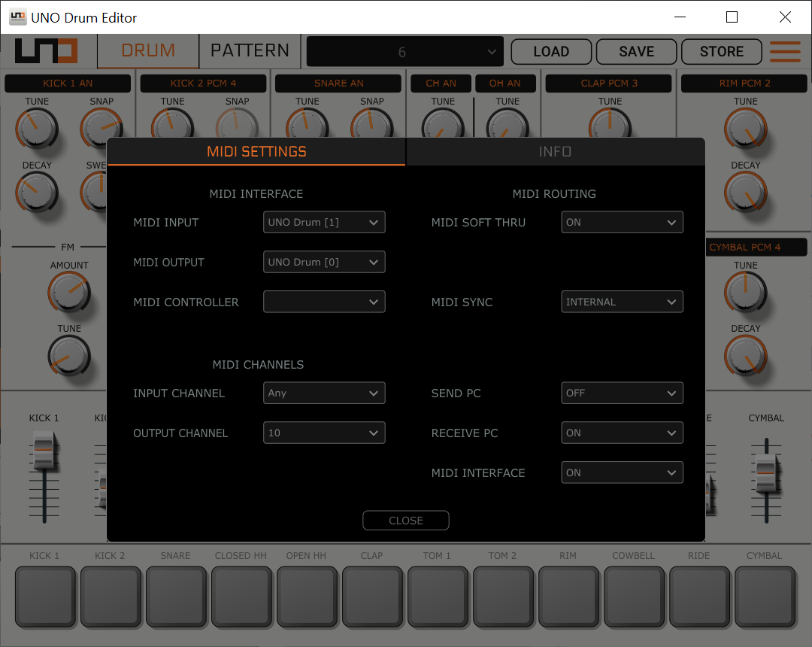
Task: Trigger the CLOSED HH drum pad
Action: pos(242,597)
